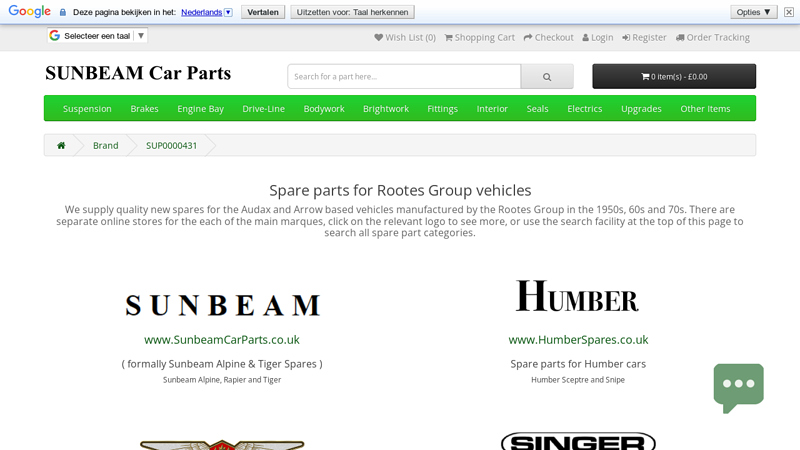Click the SUNBEAM logo image
The width and height of the screenshot is (800, 450).
coord(222,305)
